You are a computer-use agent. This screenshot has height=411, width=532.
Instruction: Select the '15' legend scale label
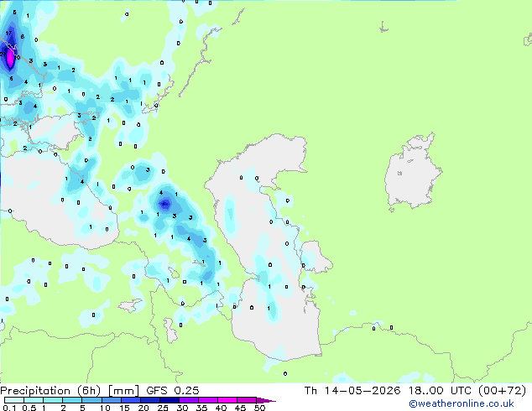[x=124, y=408]
